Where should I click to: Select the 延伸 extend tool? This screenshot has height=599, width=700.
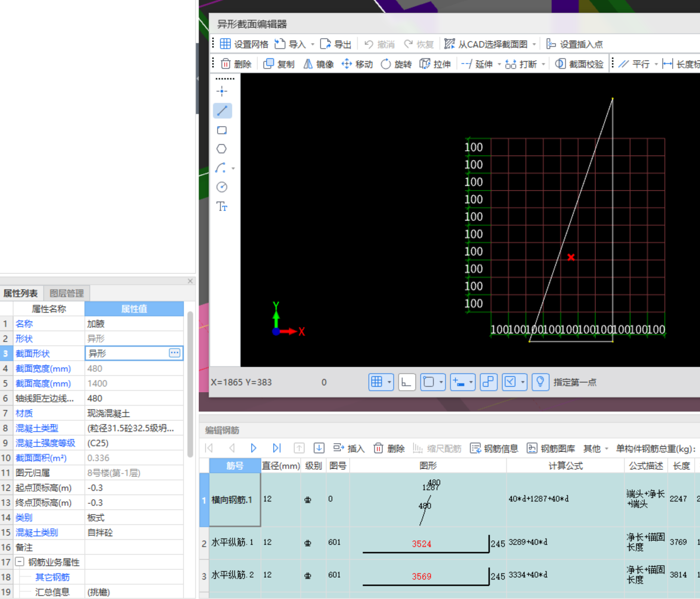pos(477,64)
